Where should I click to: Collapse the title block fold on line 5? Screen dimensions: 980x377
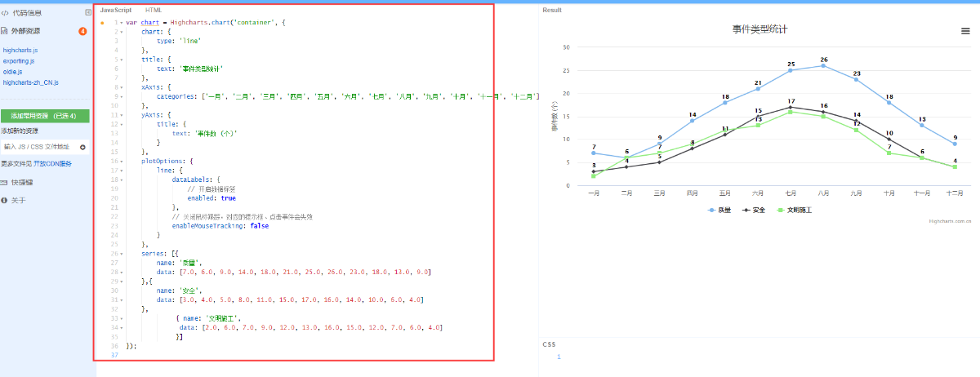(x=122, y=60)
